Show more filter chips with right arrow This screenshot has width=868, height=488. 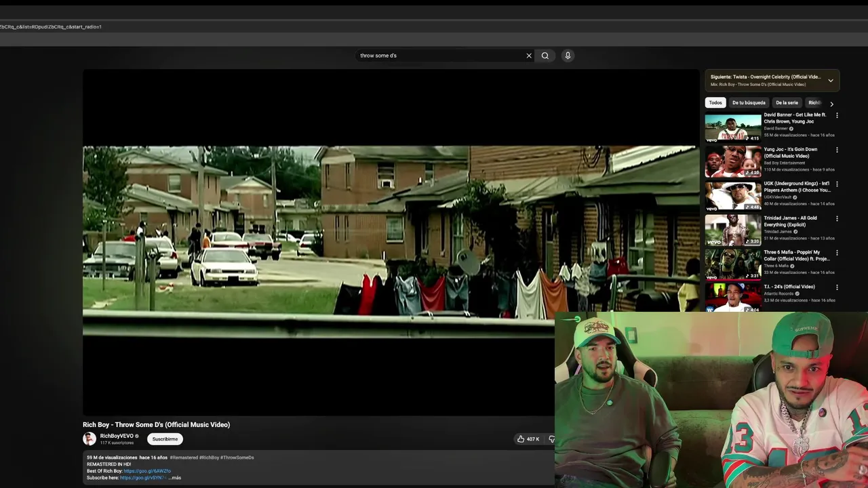click(831, 104)
